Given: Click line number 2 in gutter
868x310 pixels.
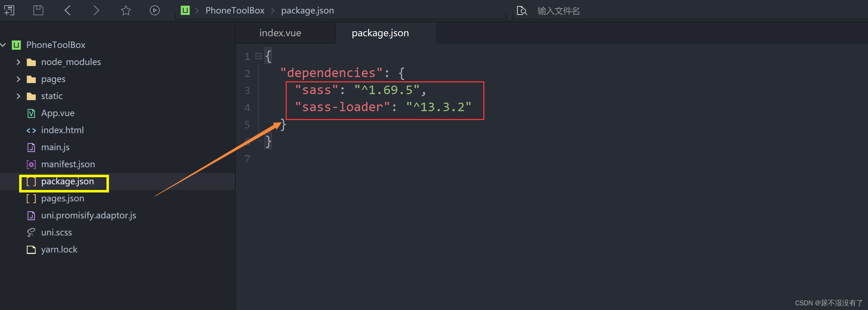Looking at the screenshot, I should point(247,74).
